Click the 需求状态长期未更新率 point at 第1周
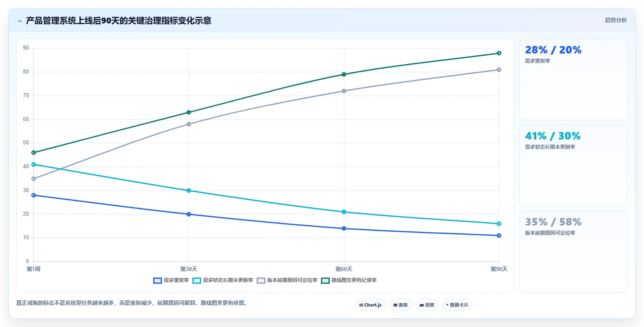This screenshot has height=327, width=644. click(x=33, y=165)
